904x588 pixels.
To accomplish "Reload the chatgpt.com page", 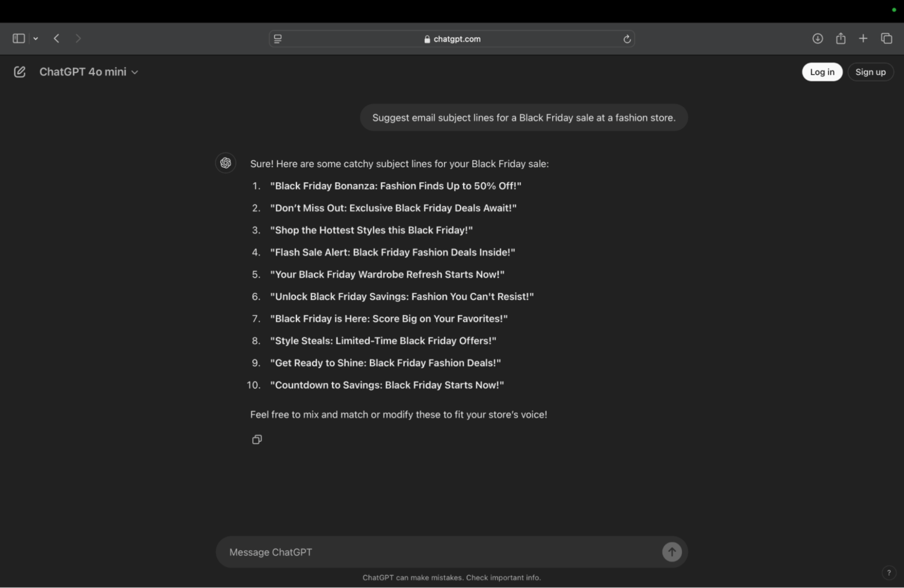I will coord(626,39).
